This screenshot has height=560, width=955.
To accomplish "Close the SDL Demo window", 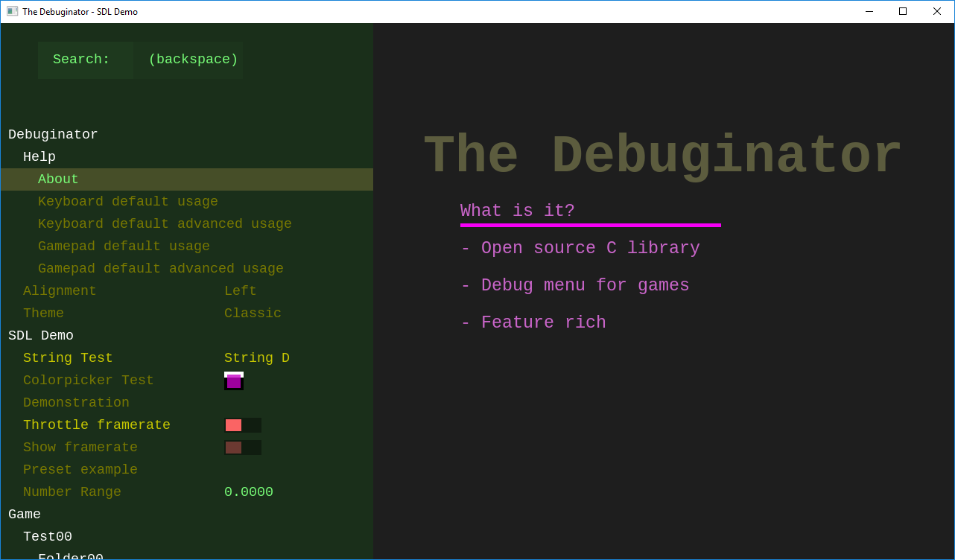I will [937, 11].
